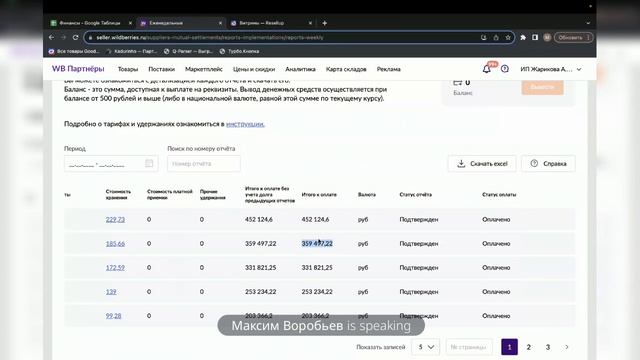The height and width of the screenshot is (360, 640).
Task: Click Итого к оплате value 452 124,6
Action: 315,219
